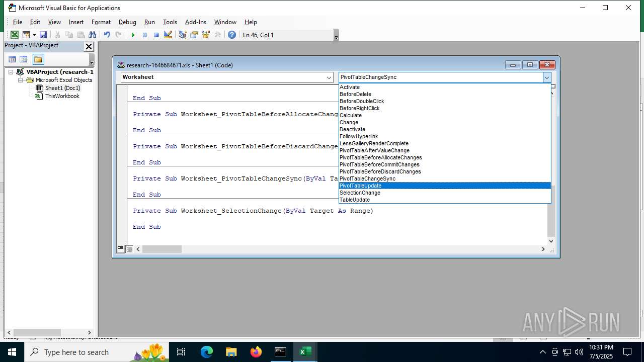Click the Paste clipboard icon

tap(80, 35)
